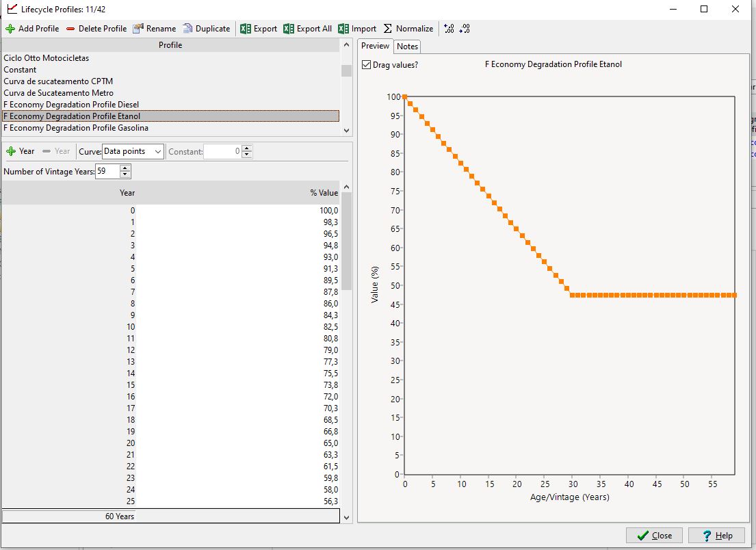Viewport: 756px width, 550px height.
Task: Click the Year column header
Action: click(69, 193)
